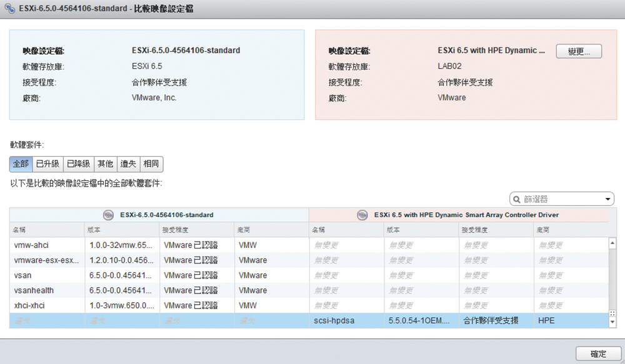The image size is (625, 364).
Task: Click the VMware, Inc. vendor value
Action: tap(154, 97)
